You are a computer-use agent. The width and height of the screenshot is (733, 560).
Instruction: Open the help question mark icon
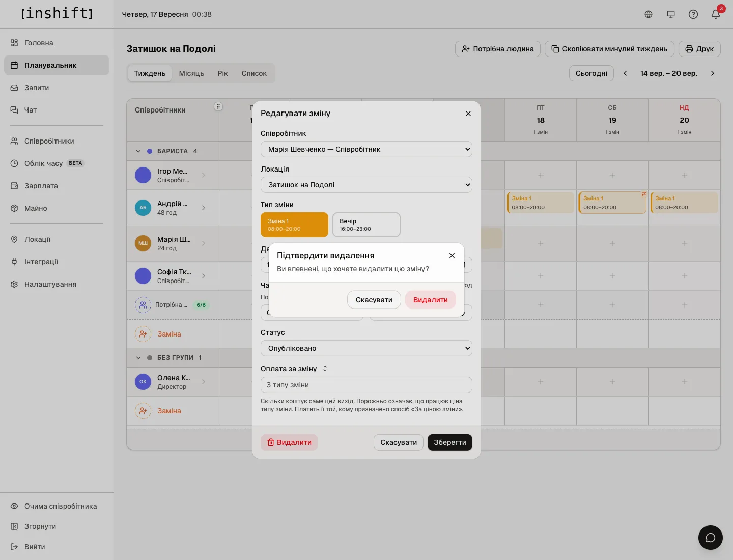click(693, 14)
